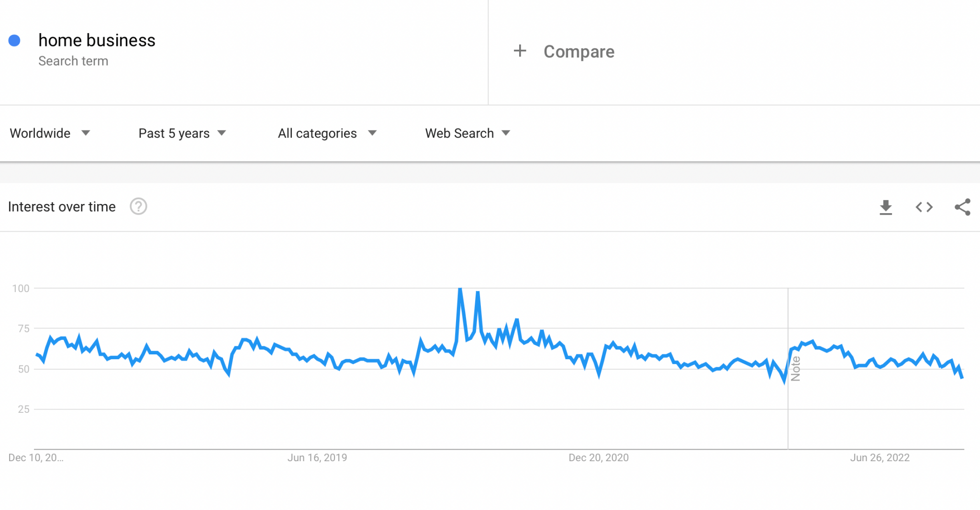Click the Worldwide dropdown arrow

[86, 133]
